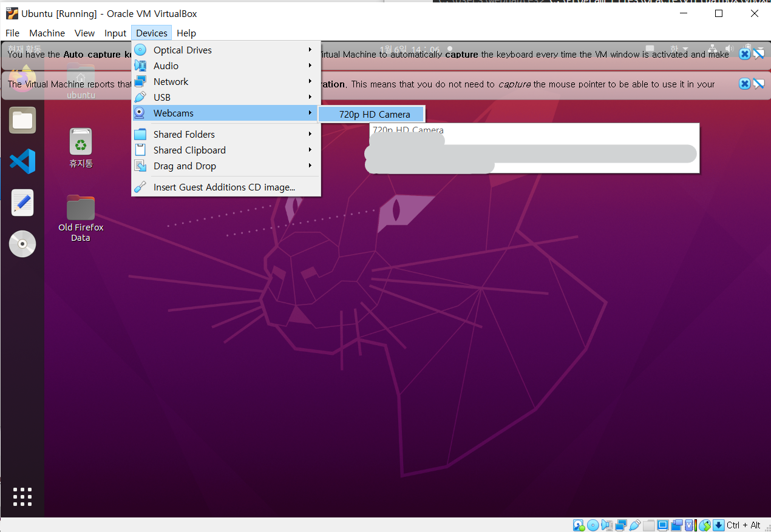
Task: Open the File menu
Action: 12,33
